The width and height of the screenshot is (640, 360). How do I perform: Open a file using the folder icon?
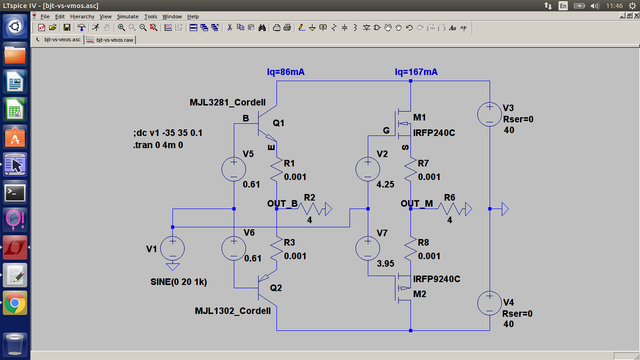[53, 28]
